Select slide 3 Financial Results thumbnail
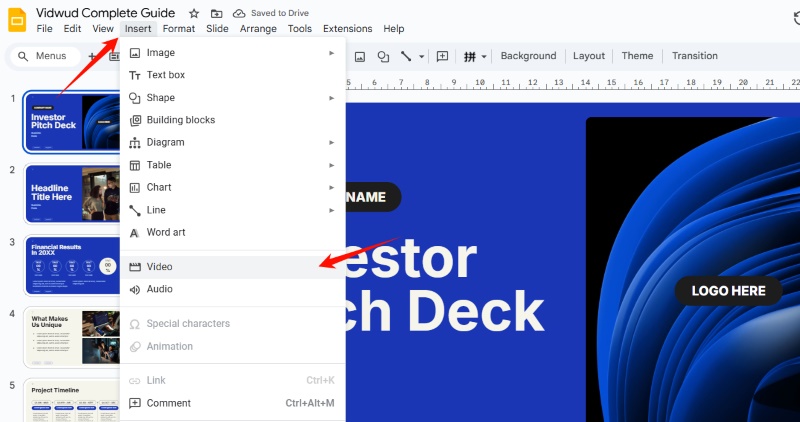This screenshot has width=800, height=422. 72,265
